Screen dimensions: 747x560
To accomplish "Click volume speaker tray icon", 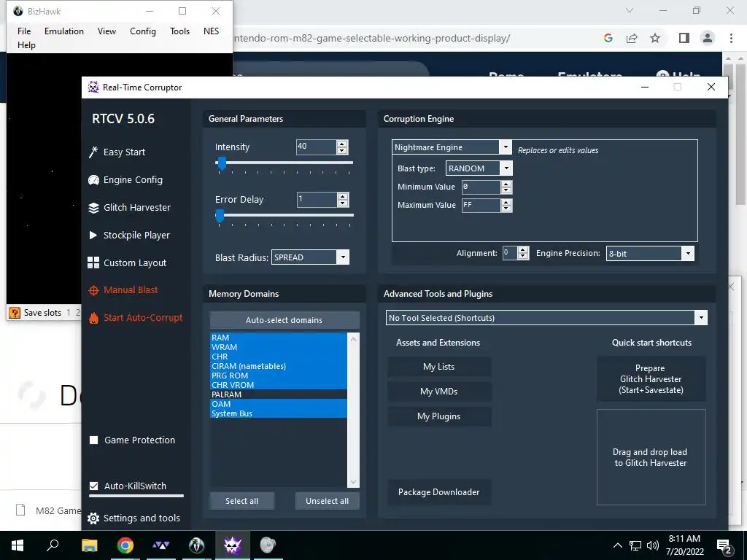I will point(653,545).
